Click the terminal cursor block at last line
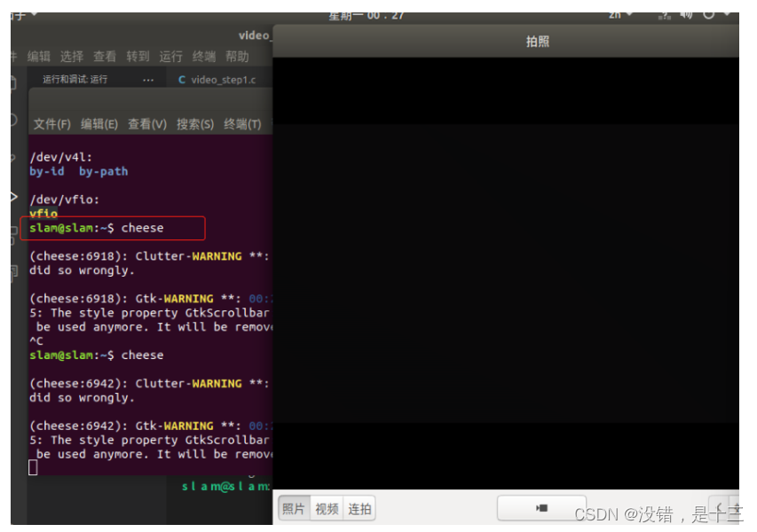Screen dimensions: 757x532 pyautogui.click(x=33, y=467)
